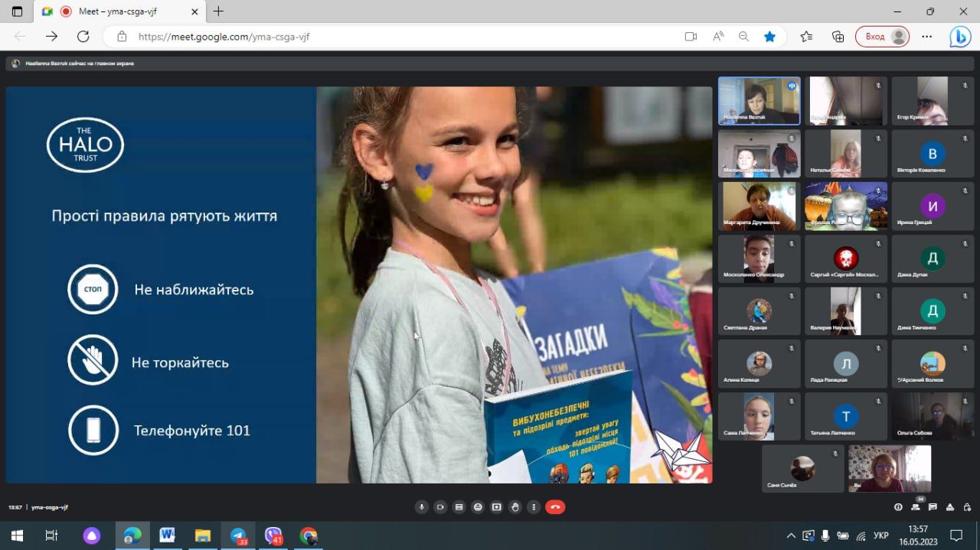Toggle the camera button in Meet
Screen dimensions: 980x550
pos(440,507)
